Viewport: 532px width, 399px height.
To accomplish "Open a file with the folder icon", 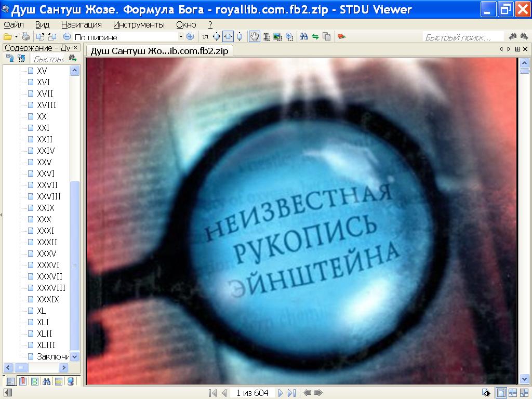I will (x=7, y=37).
